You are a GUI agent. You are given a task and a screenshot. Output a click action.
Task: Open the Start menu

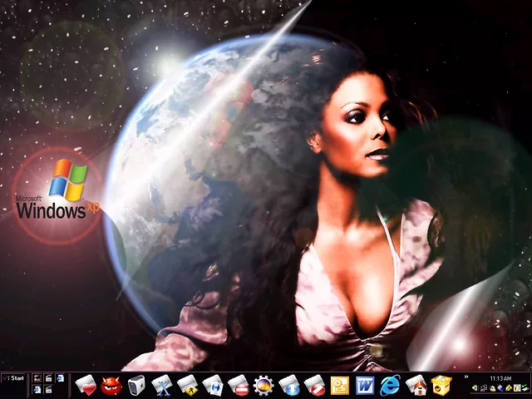tap(13, 378)
